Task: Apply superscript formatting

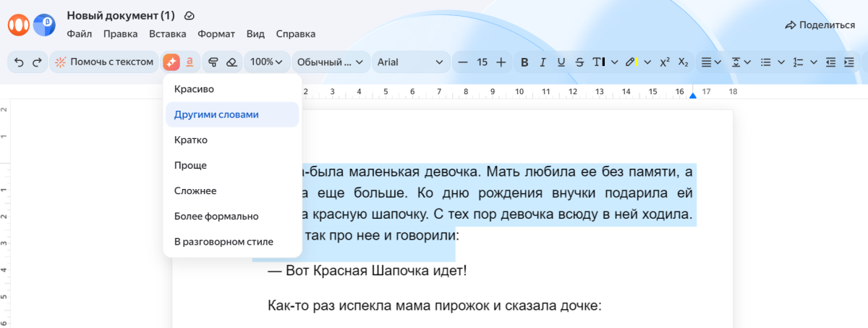Action: click(x=665, y=62)
